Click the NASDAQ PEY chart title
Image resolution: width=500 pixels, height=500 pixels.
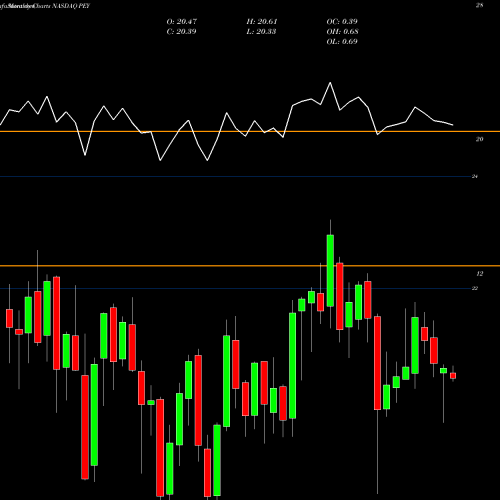tap(70, 6)
